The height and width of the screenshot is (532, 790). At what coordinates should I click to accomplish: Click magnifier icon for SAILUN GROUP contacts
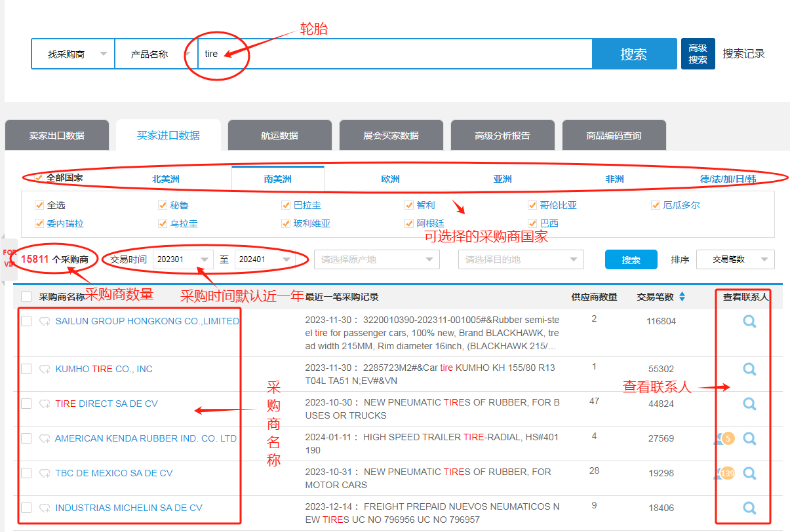(749, 322)
